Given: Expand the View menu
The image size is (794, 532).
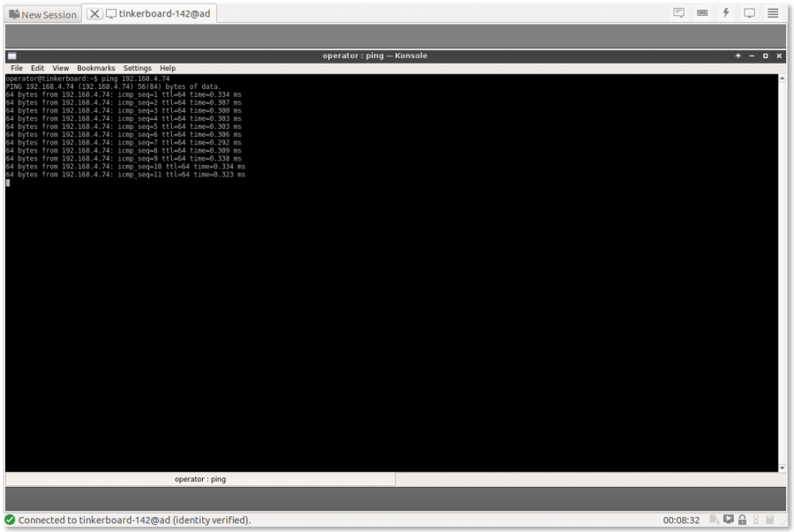Looking at the screenshot, I should [x=60, y=68].
